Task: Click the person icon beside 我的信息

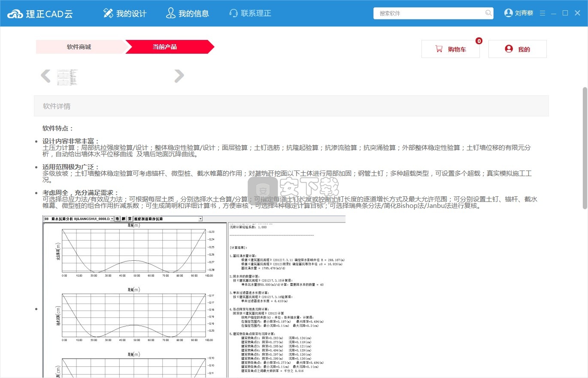Action: [x=170, y=13]
